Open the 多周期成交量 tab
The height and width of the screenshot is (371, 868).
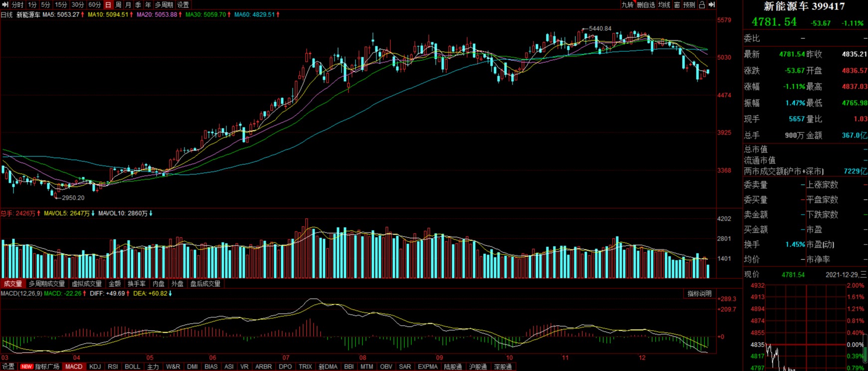(47, 284)
